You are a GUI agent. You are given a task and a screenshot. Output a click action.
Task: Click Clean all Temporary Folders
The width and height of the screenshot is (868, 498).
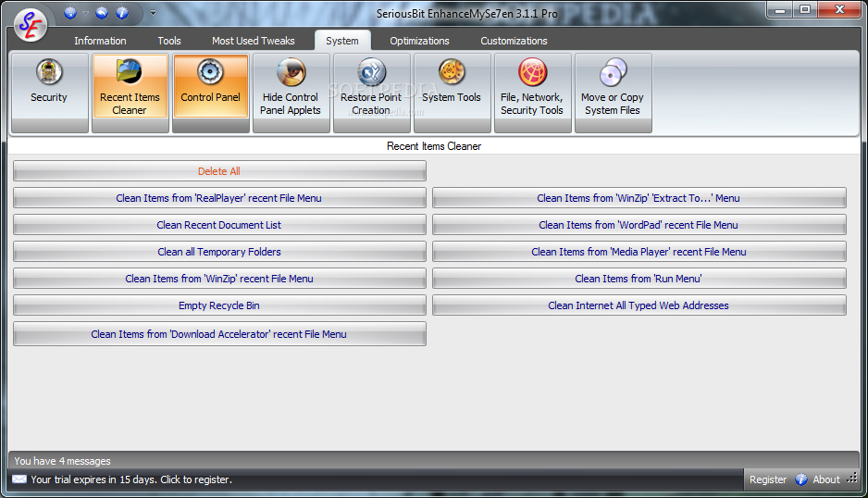(x=219, y=252)
